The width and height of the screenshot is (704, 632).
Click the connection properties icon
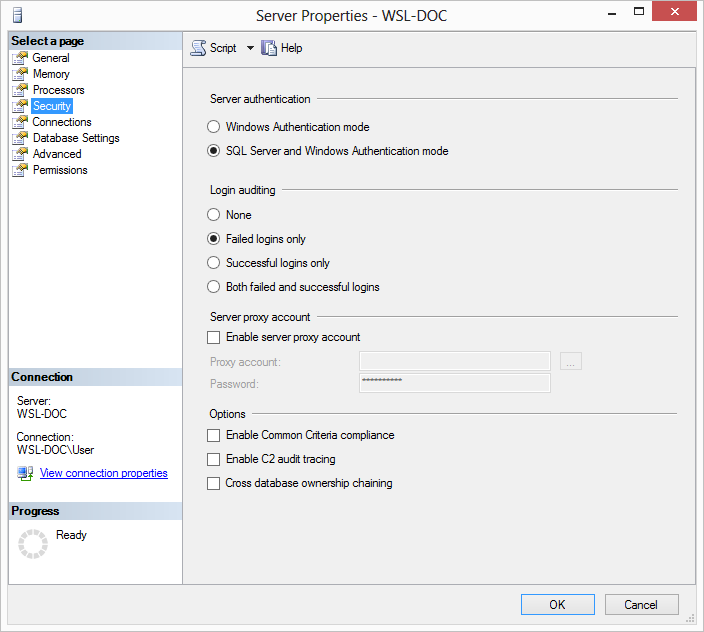pos(25,473)
